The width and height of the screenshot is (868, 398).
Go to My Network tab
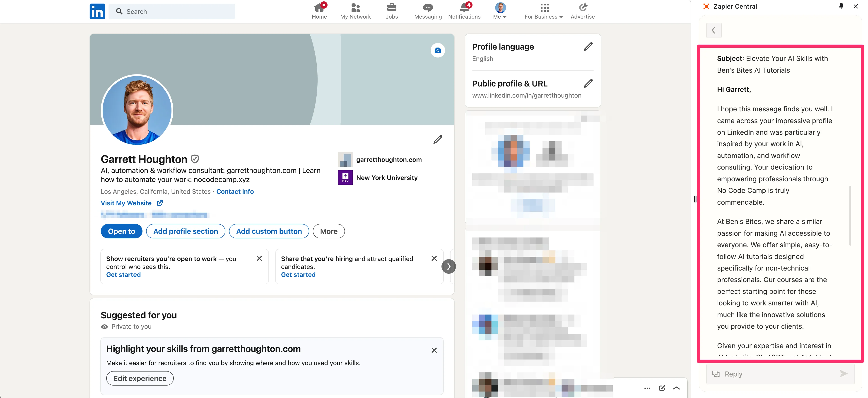(355, 12)
